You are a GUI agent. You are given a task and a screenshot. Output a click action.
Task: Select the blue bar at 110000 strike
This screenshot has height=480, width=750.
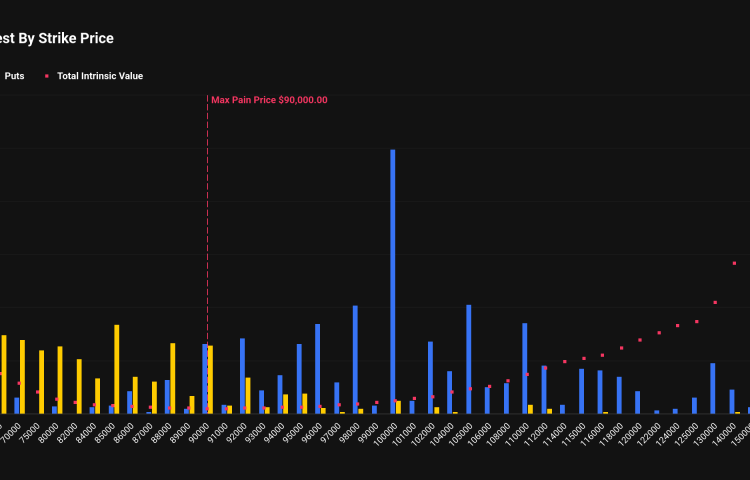pos(524,368)
